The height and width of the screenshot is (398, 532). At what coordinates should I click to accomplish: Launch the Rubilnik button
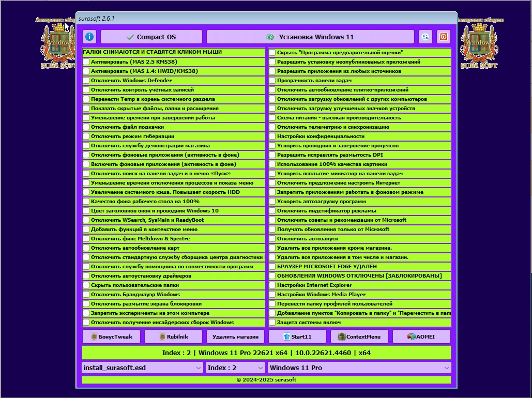(x=173, y=336)
